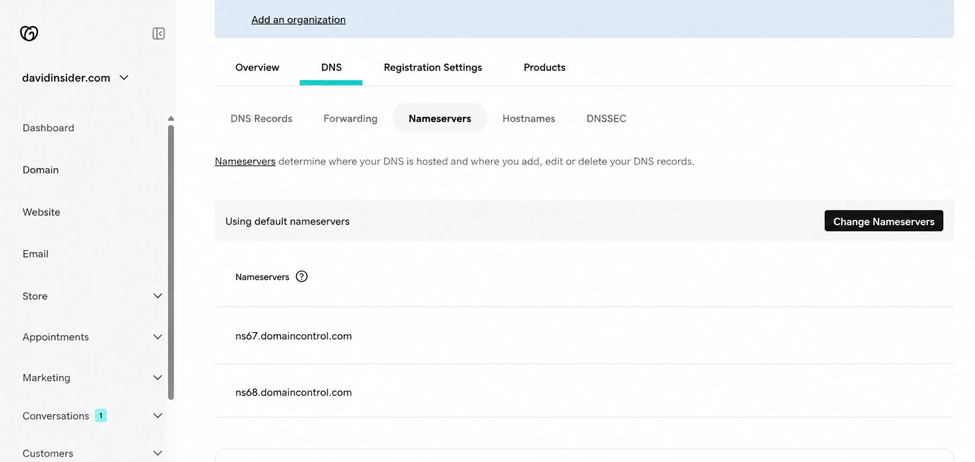
Task: Select the DNS tab
Action: pos(331,67)
